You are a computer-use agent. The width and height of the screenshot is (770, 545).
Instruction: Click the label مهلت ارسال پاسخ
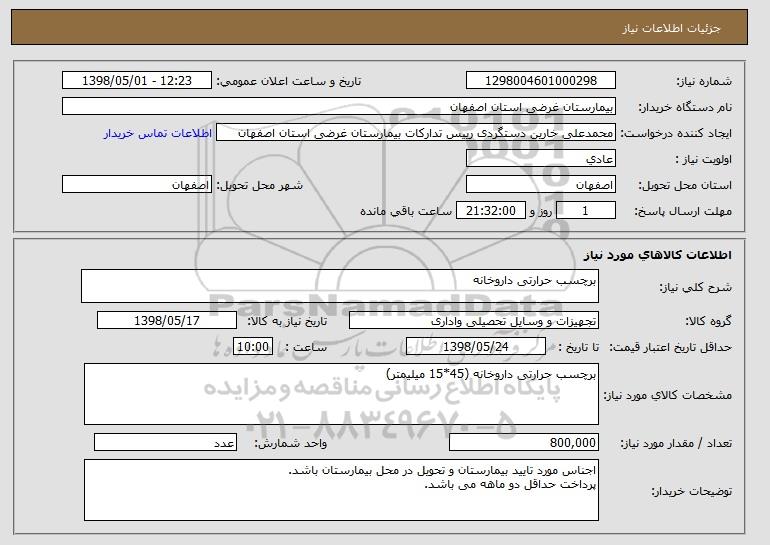tap(683, 212)
